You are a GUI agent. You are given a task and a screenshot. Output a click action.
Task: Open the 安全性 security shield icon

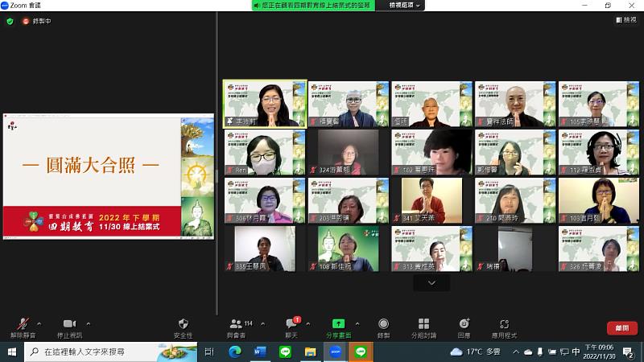click(183, 323)
